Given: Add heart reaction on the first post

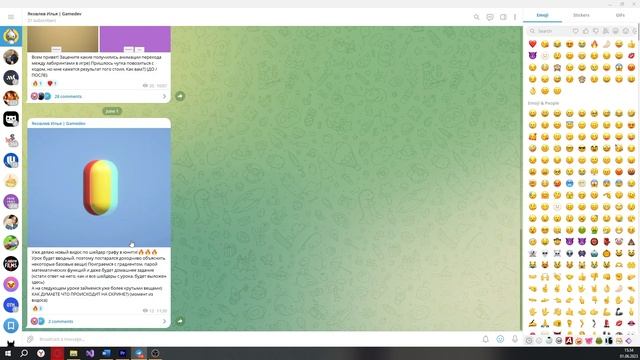Looking at the screenshot, I should 52,84.
